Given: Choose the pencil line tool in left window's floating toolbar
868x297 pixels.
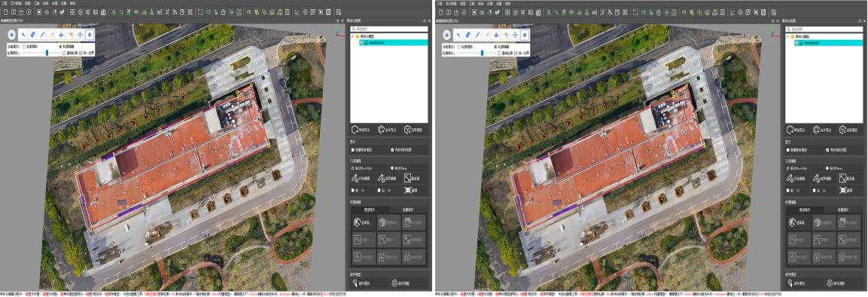Looking at the screenshot, I should 43,35.
